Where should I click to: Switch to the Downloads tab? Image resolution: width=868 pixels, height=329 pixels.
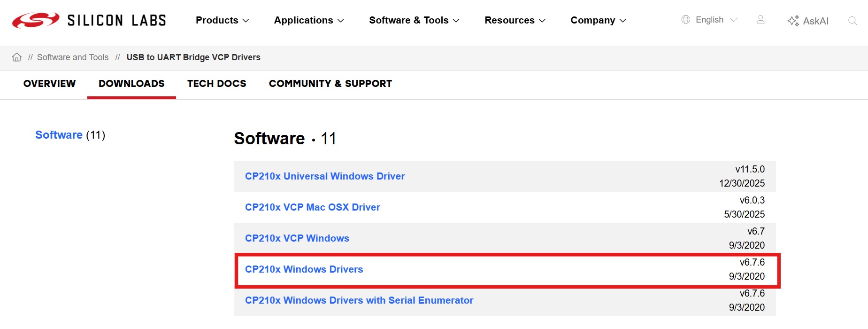(131, 84)
